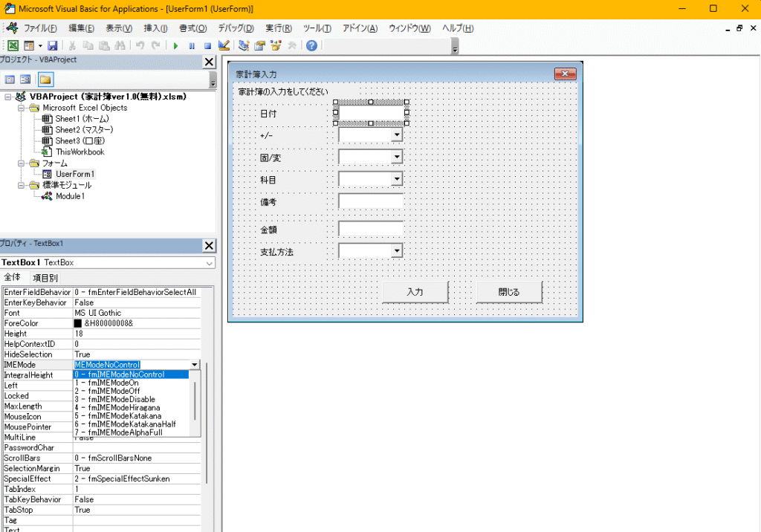The height and width of the screenshot is (532, 761).
Task: Switch to 全体 properties tab
Action: click(12, 277)
